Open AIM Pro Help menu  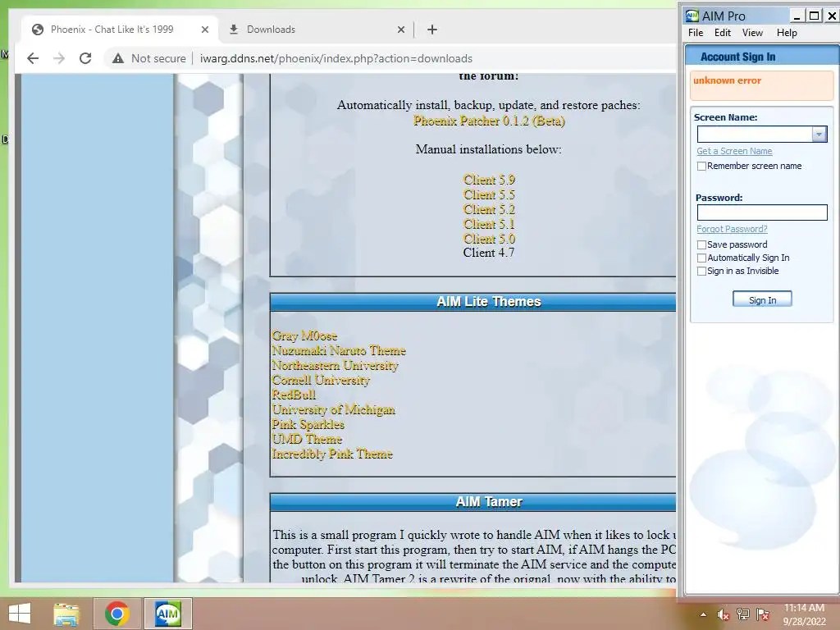pyautogui.click(x=787, y=33)
